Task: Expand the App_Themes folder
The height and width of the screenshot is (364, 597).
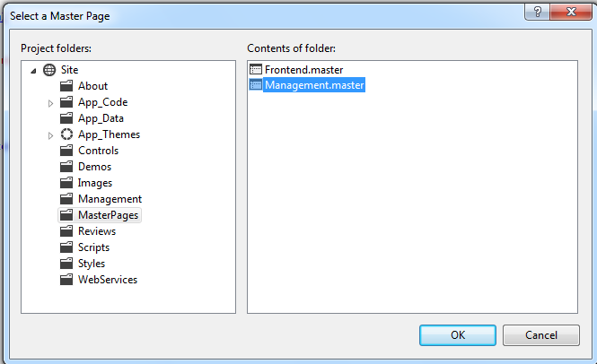Action: [51, 135]
